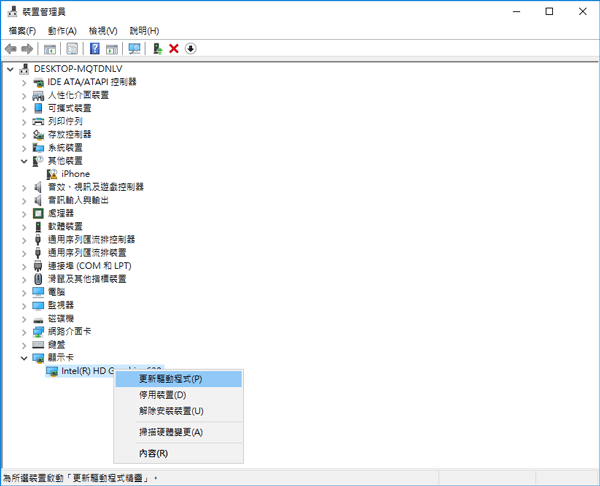The height and width of the screenshot is (486, 600).
Task: Open the 動作(A) menu
Action: [62, 31]
